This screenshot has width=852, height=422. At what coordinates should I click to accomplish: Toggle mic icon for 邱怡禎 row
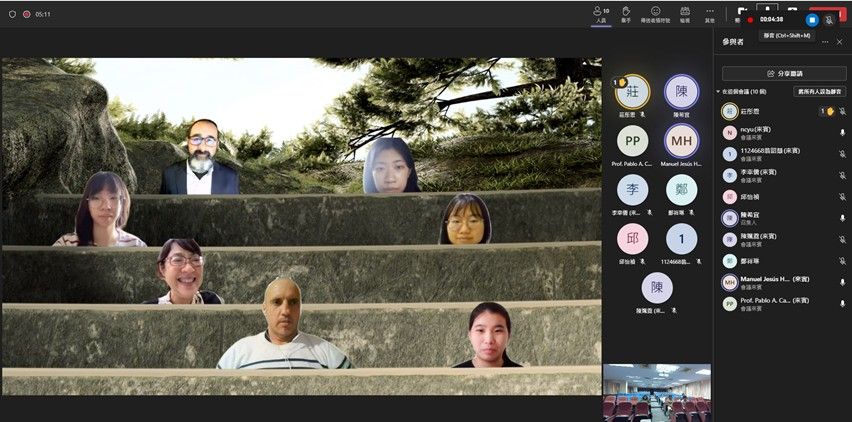click(842, 197)
